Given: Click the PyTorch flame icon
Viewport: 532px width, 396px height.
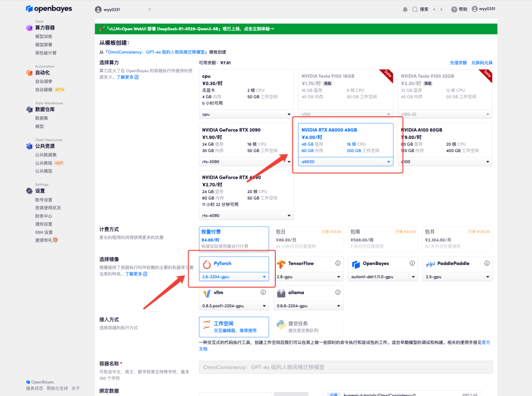Looking at the screenshot, I should coord(206,264).
